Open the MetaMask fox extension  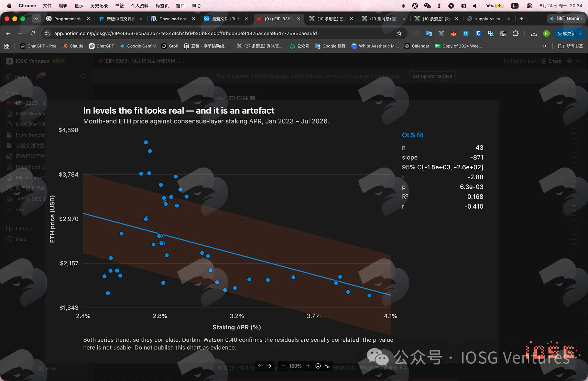454,33
